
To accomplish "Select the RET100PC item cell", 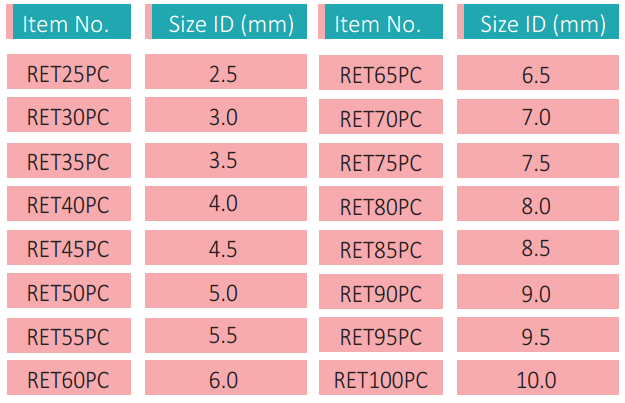I will (x=381, y=380).
